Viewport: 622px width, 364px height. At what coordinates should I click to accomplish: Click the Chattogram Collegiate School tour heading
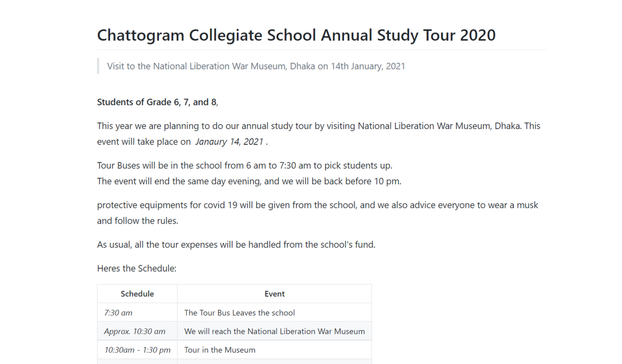pos(296,35)
